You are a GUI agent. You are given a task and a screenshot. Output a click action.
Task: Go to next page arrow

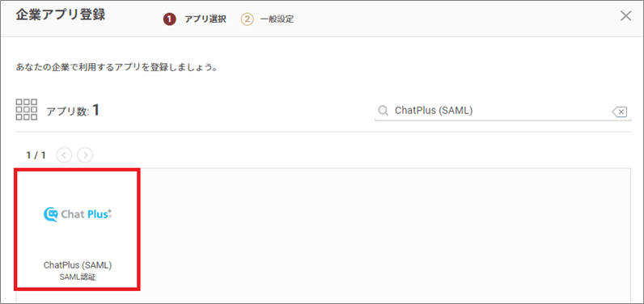(85, 155)
